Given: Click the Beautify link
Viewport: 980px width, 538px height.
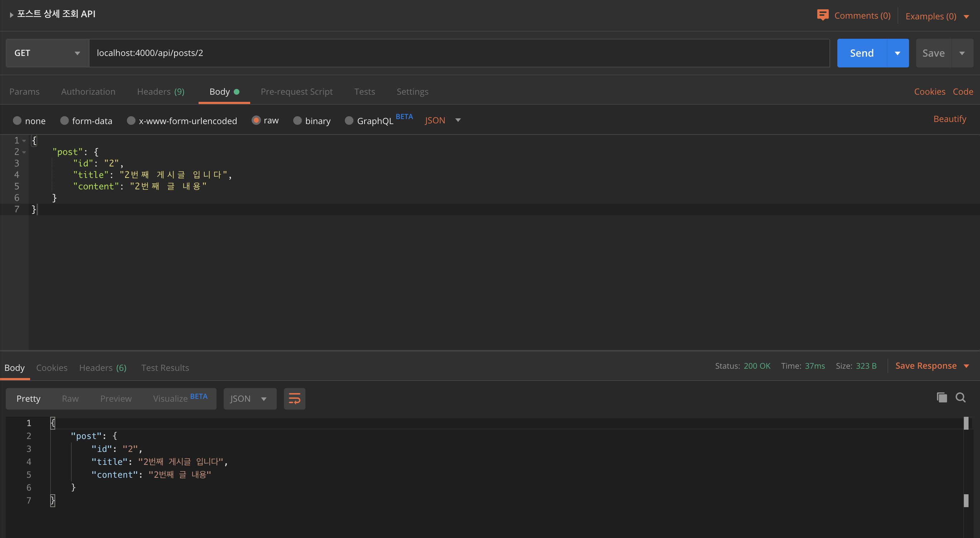Looking at the screenshot, I should 950,119.
